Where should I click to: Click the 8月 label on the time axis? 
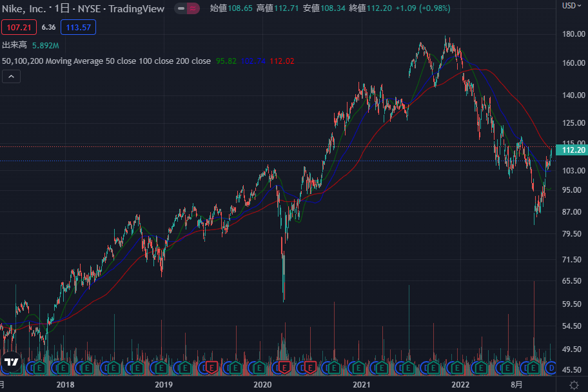click(x=516, y=384)
